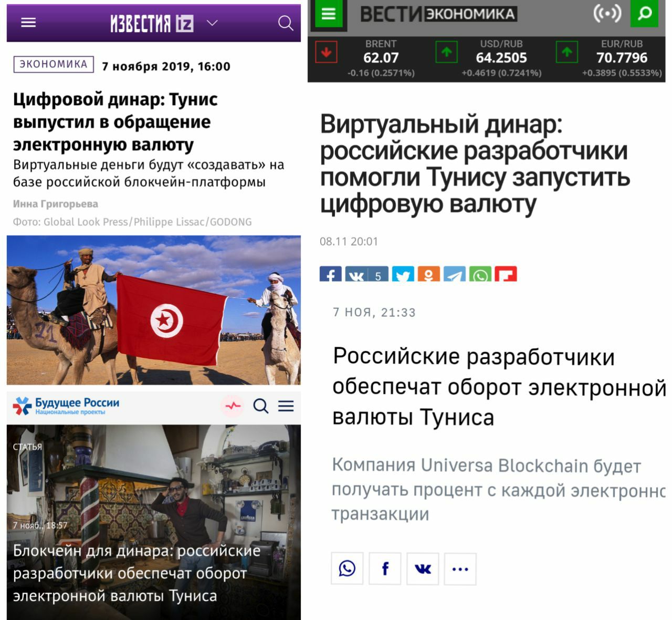Share Vesti article via Telegram icon
672x620 pixels.
(454, 274)
